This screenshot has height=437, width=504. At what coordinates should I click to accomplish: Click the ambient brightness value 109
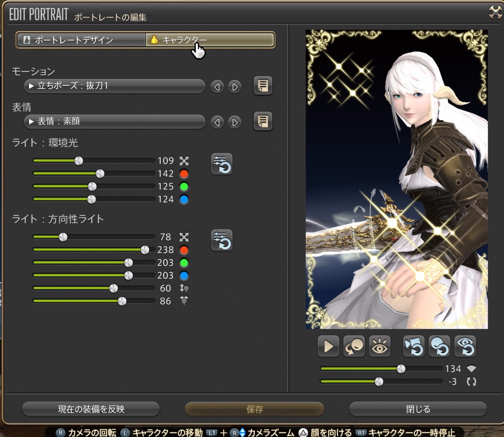166,161
